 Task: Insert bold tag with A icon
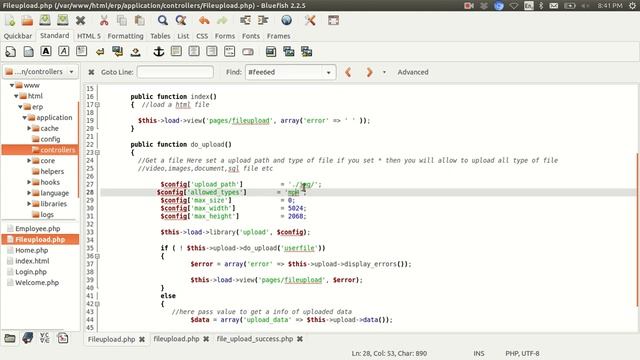coord(46,51)
